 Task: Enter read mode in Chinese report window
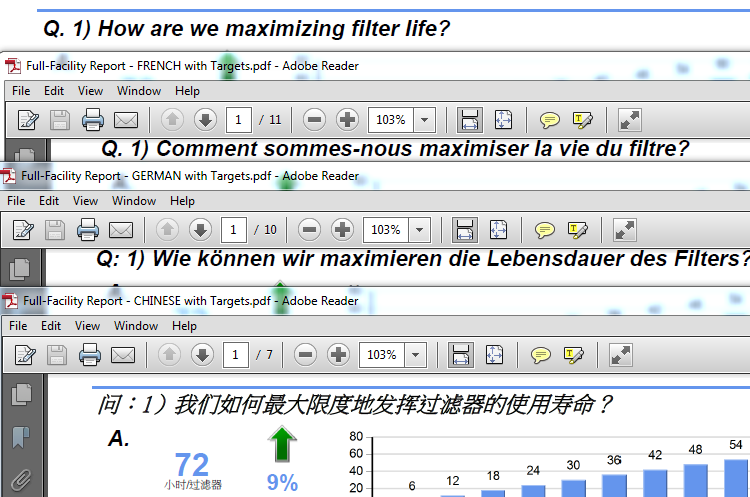620,355
